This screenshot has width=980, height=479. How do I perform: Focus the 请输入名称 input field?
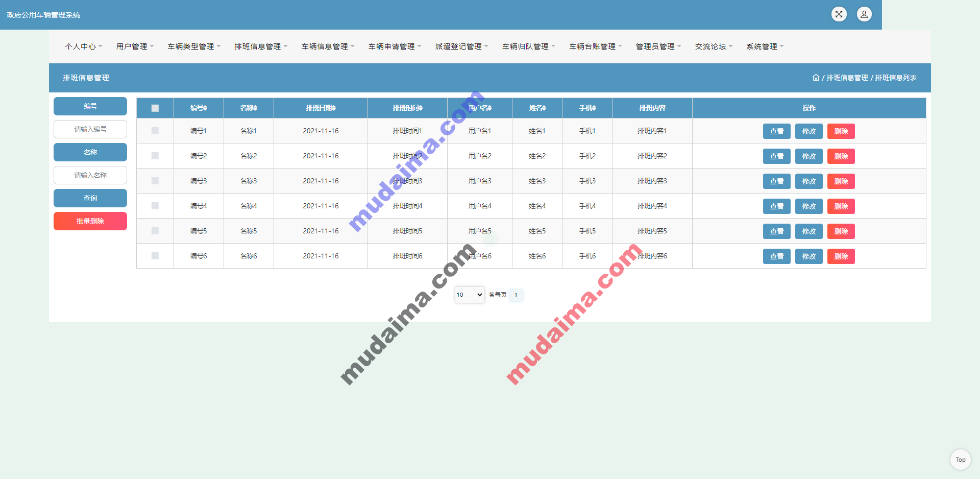(90, 175)
